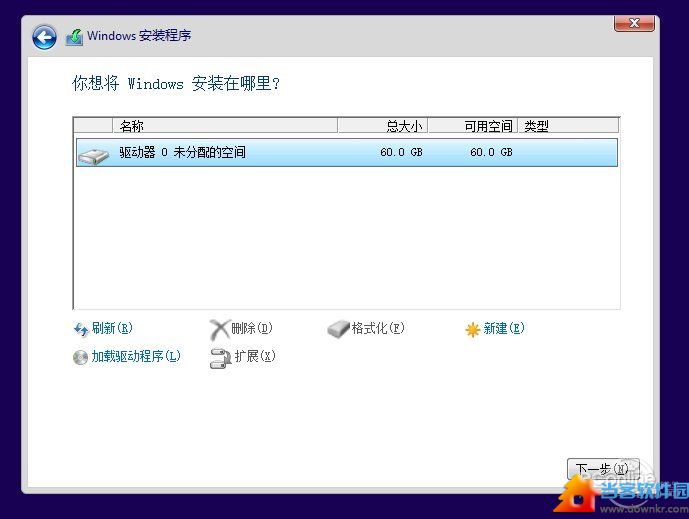689x519 pixels.
Task: Click the drives icon beside 扩展
Action: [221, 358]
